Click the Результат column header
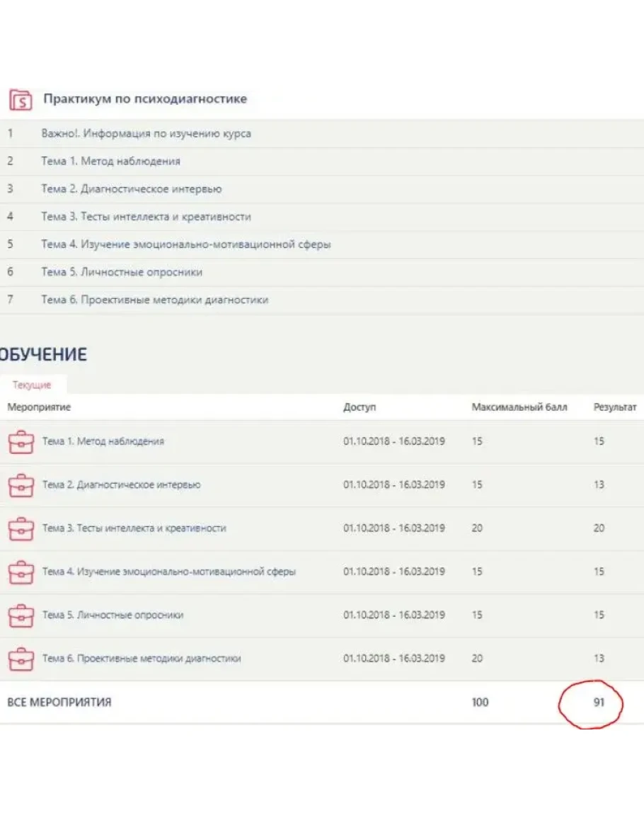The width and height of the screenshot is (644, 818). pos(614,407)
